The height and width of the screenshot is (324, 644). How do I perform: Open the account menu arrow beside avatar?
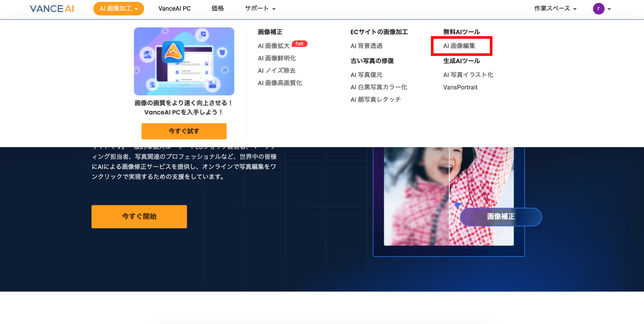[609, 9]
